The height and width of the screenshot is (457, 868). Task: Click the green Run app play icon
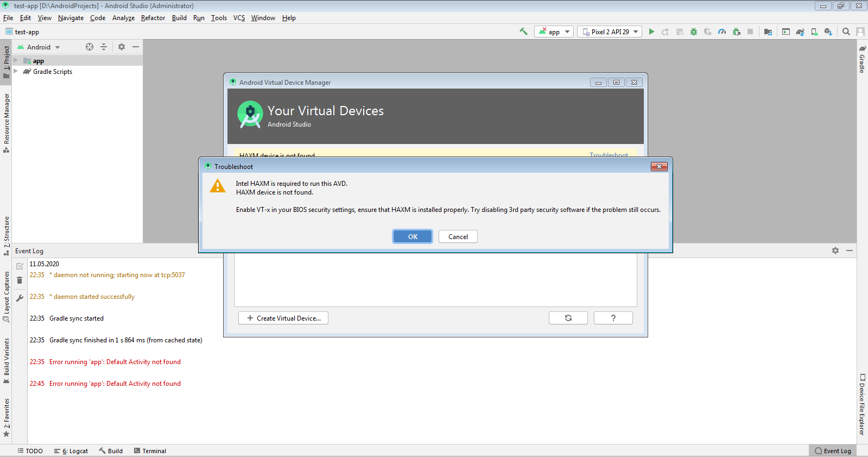[x=651, y=32]
